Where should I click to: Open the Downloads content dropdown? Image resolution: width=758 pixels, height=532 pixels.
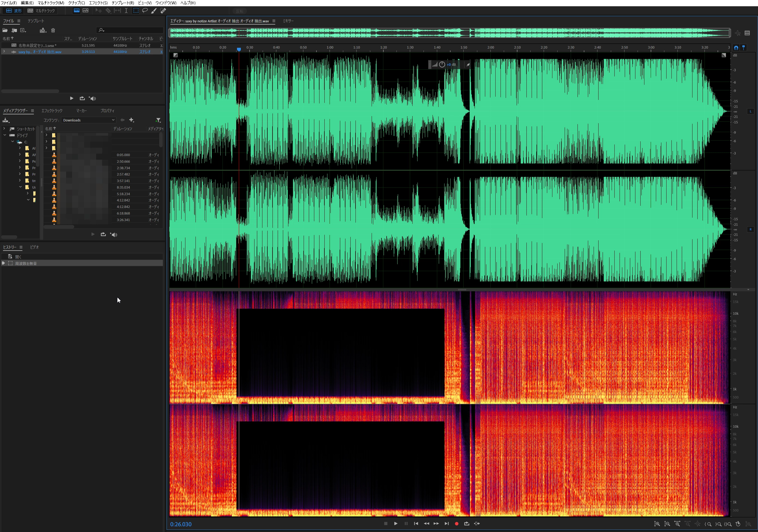click(x=88, y=120)
